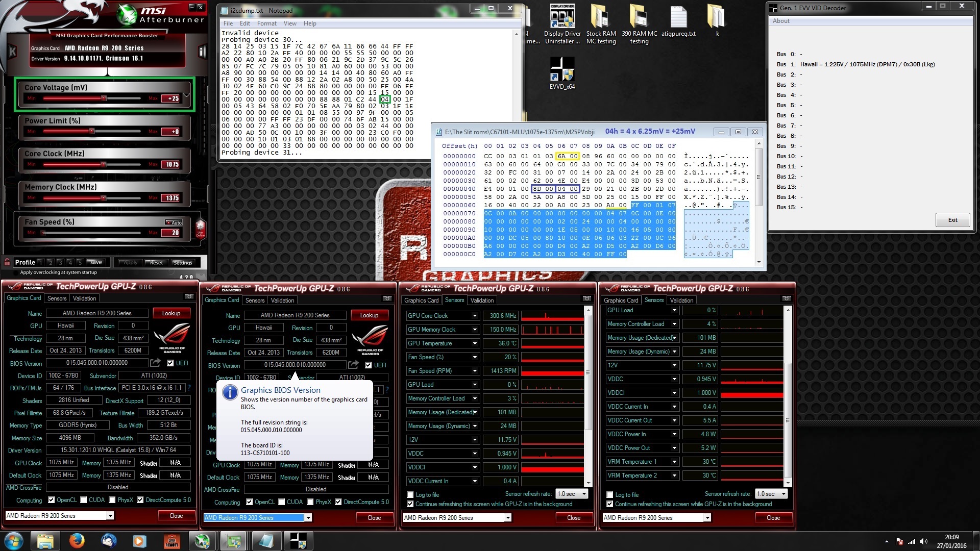Toggle UEFI checkbox in first GPU-Z

click(x=170, y=363)
